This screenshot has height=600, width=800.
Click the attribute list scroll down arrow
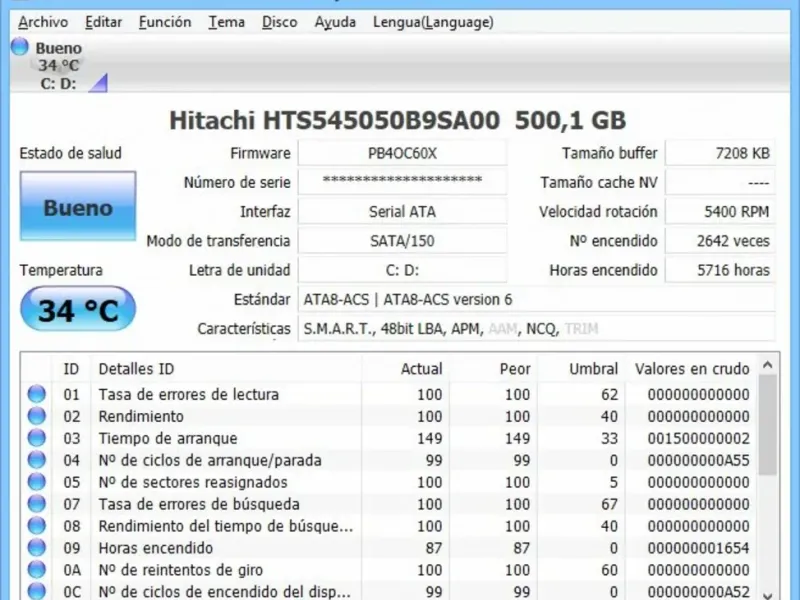click(x=768, y=594)
